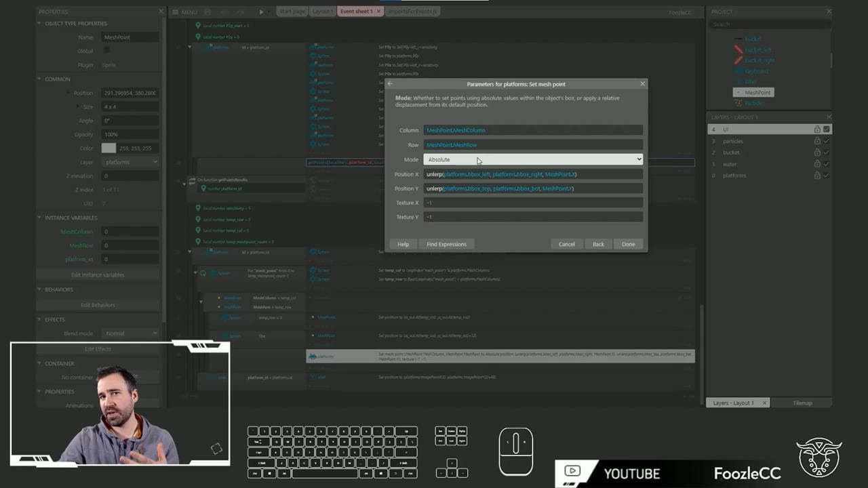Toggle lock on the bucket layer
The height and width of the screenshot is (488, 868).
pyautogui.click(x=817, y=152)
